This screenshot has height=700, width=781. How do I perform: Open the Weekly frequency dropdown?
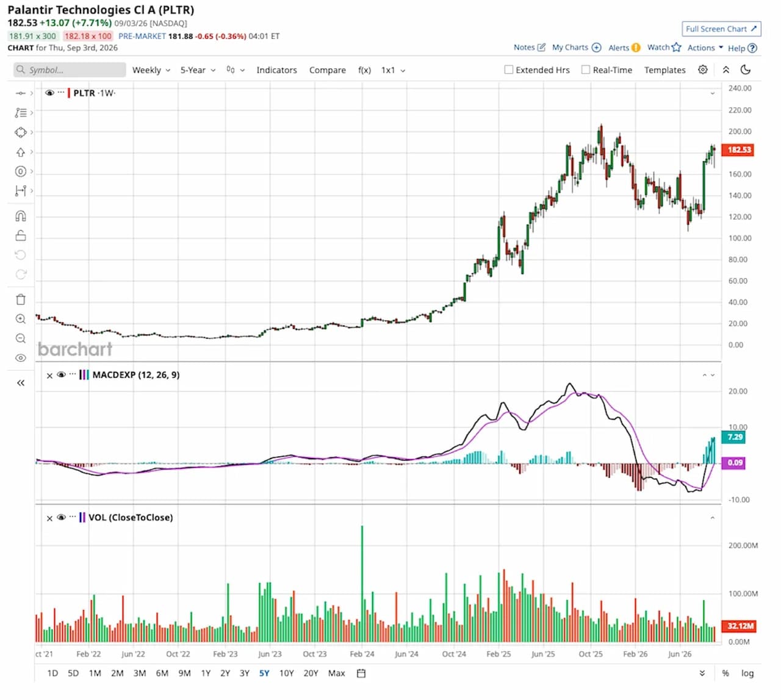pos(151,70)
